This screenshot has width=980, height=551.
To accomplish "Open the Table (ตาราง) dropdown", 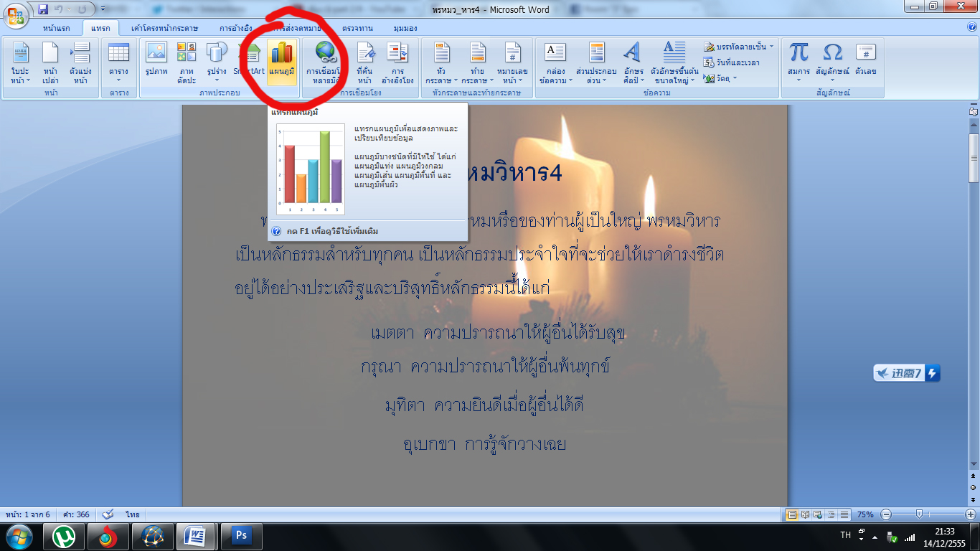I will (x=118, y=62).
